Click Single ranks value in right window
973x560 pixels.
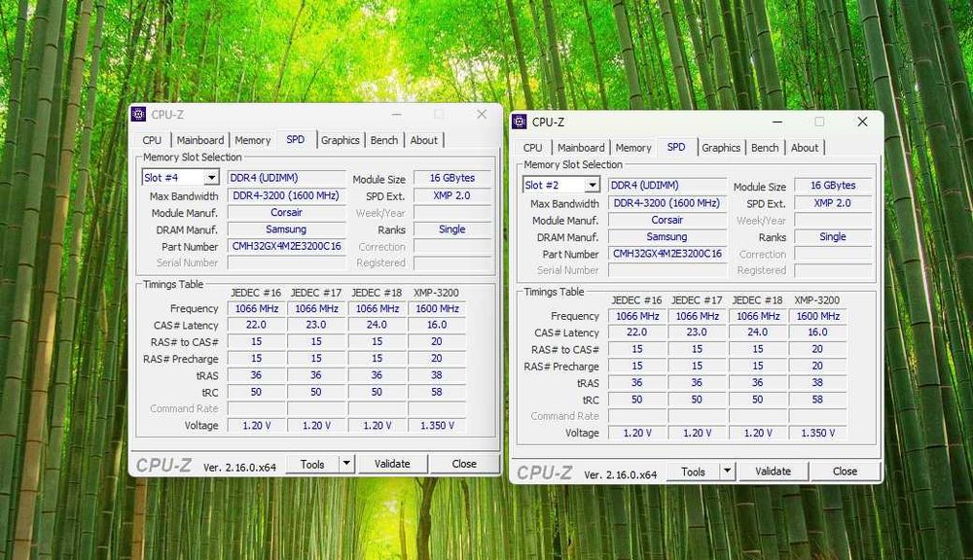click(834, 236)
